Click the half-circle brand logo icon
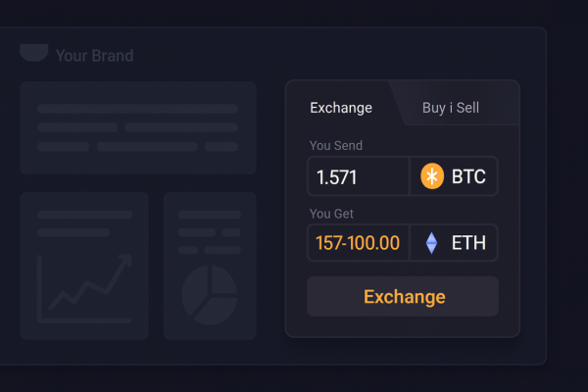The height and width of the screenshot is (392, 588). 34,53
